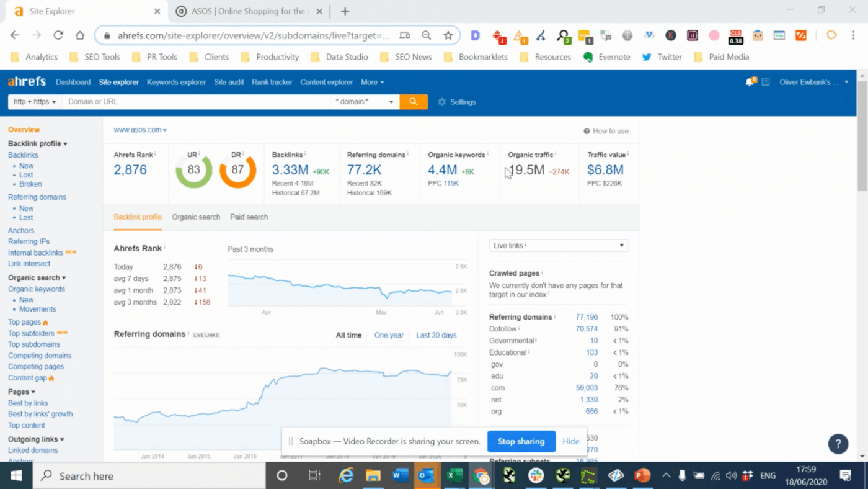The width and height of the screenshot is (868, 489).
Task: Show Last 30 days referring domains
Action: (436, 335)
